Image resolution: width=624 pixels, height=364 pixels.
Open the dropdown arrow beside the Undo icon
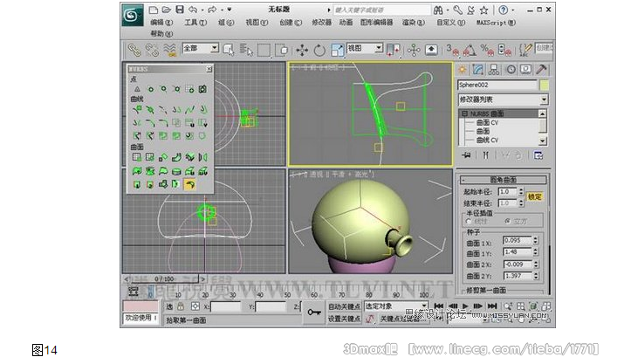202,10
